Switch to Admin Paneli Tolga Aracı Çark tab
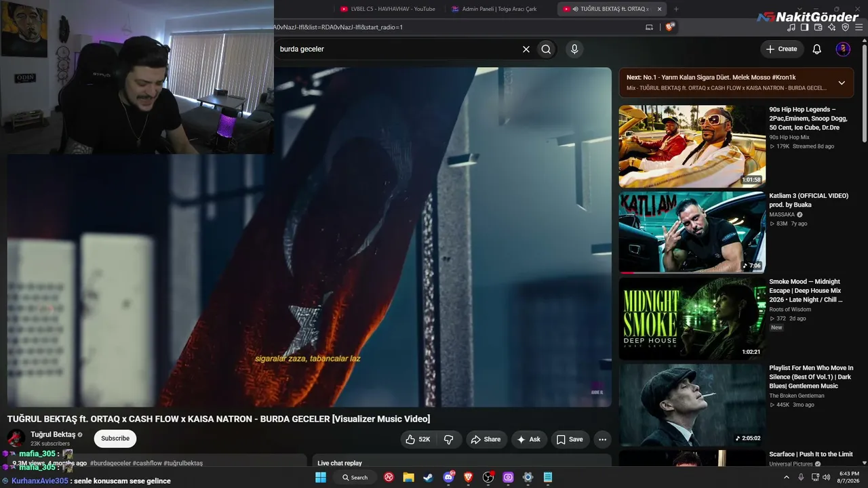The width and height of the screenshot is (868, 488). coord(499,9)
